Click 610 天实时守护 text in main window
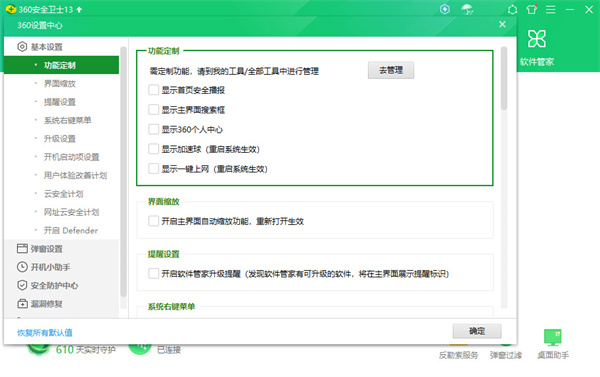This screenshot has width=600, height=377. pyautogui.click(x=85, y=349)
